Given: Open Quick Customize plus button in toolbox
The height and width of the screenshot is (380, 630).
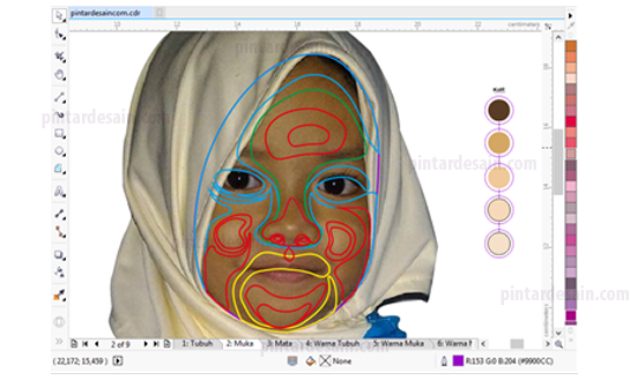Looking at the screenshot, I should pyautogui.click(x=59, y=322).
